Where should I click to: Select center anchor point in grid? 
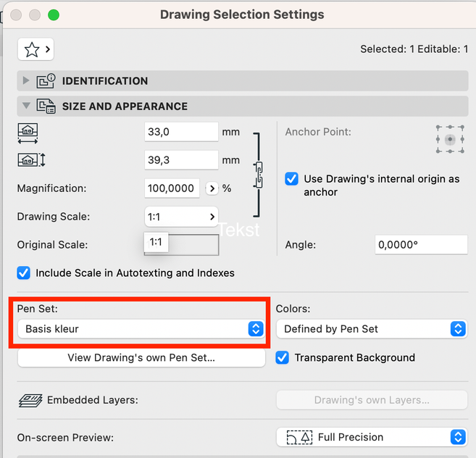click(450, 138)
